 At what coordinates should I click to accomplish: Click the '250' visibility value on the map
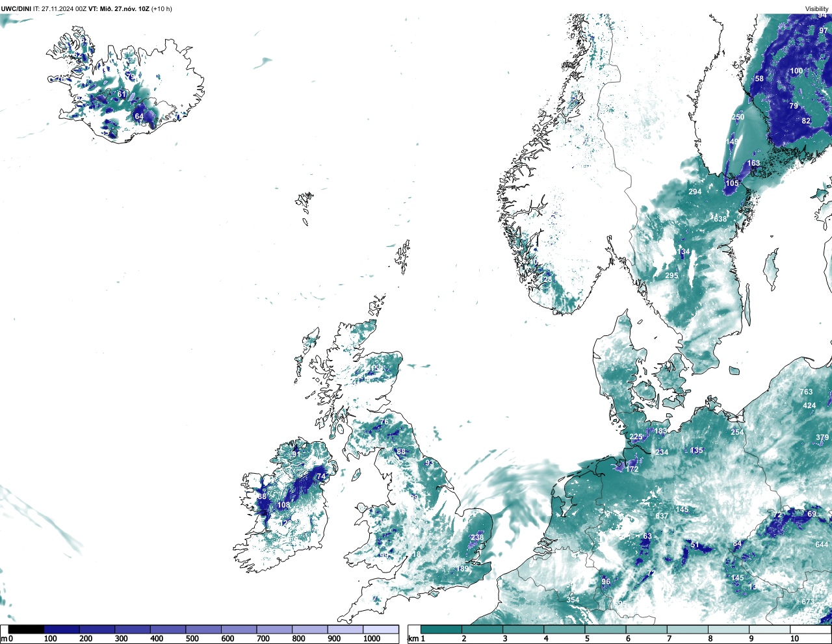click(738, 117)
